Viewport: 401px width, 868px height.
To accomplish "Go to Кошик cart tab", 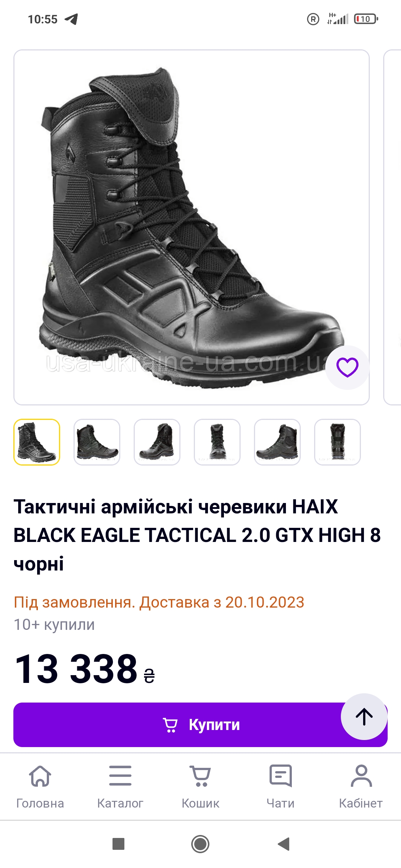I will (200, 786).
